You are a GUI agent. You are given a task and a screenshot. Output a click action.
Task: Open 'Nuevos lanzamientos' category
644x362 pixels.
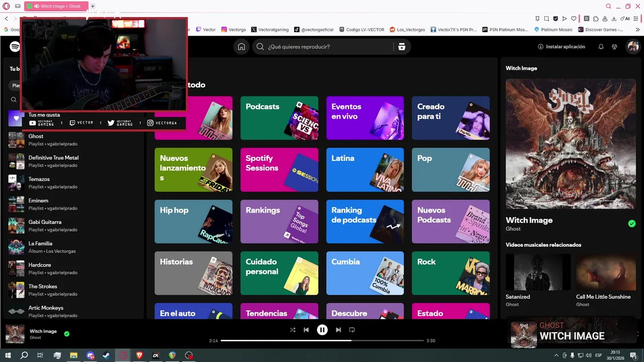(193, 170)
